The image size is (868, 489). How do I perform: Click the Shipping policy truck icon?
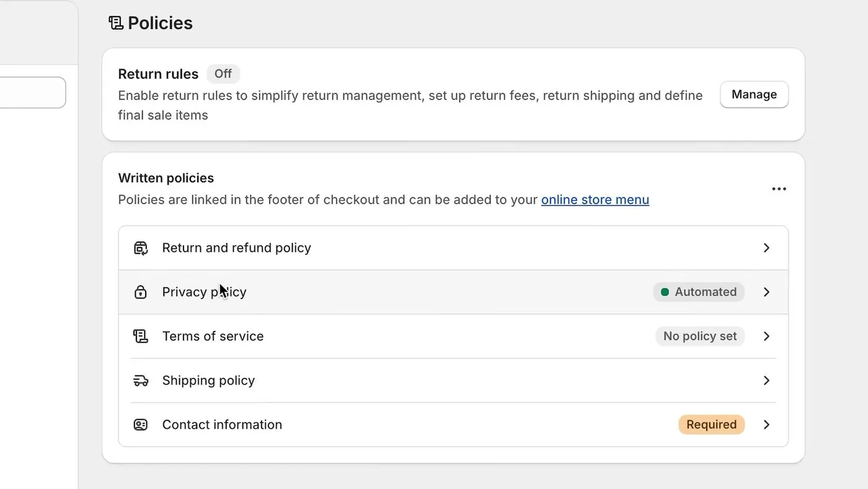tap(141, 380)
